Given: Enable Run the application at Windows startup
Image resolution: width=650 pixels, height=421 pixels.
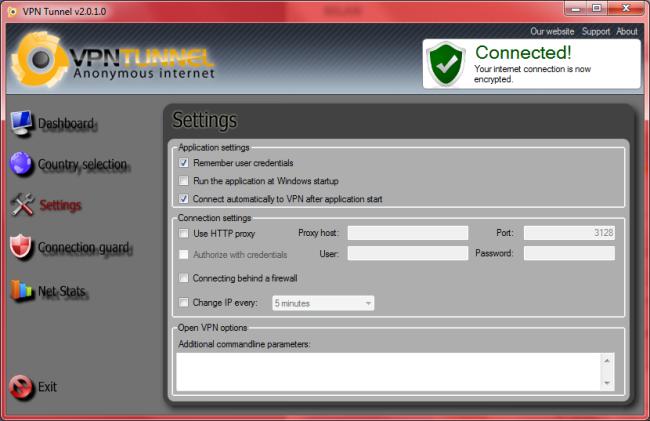Looking at the screenshot, I should pyautogui.click(x=183, y=181).
